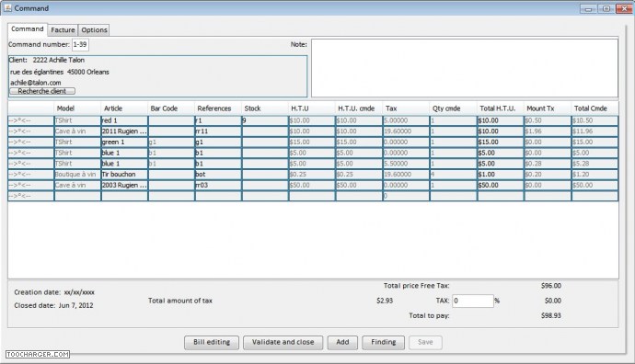The image size is (635, 364).
Task: Select the Command tab
Action: (28, 29)
